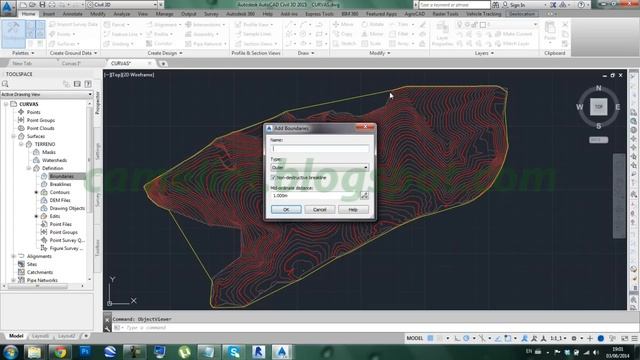
Task: Click the Autodesk Exchange X icon
Action: click(x=553, y=5)
